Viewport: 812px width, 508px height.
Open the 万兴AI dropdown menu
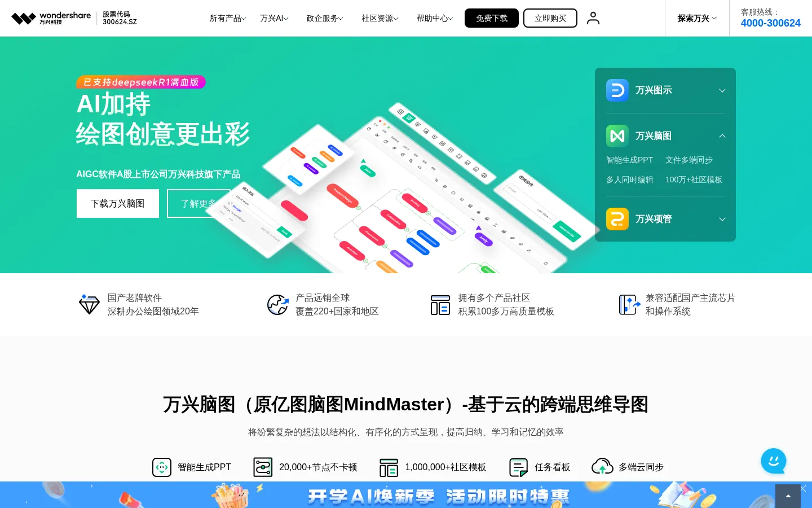click(274, 18)
